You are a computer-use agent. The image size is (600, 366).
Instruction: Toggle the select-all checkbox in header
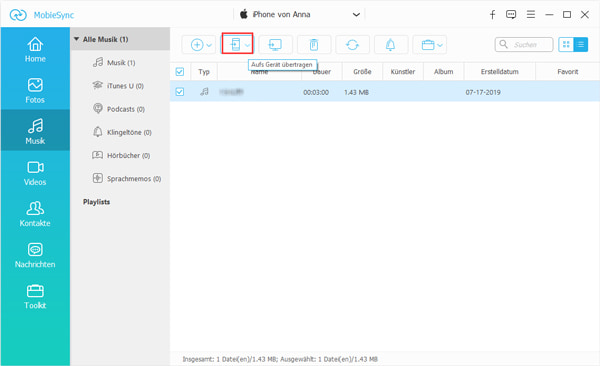point(179,72)
